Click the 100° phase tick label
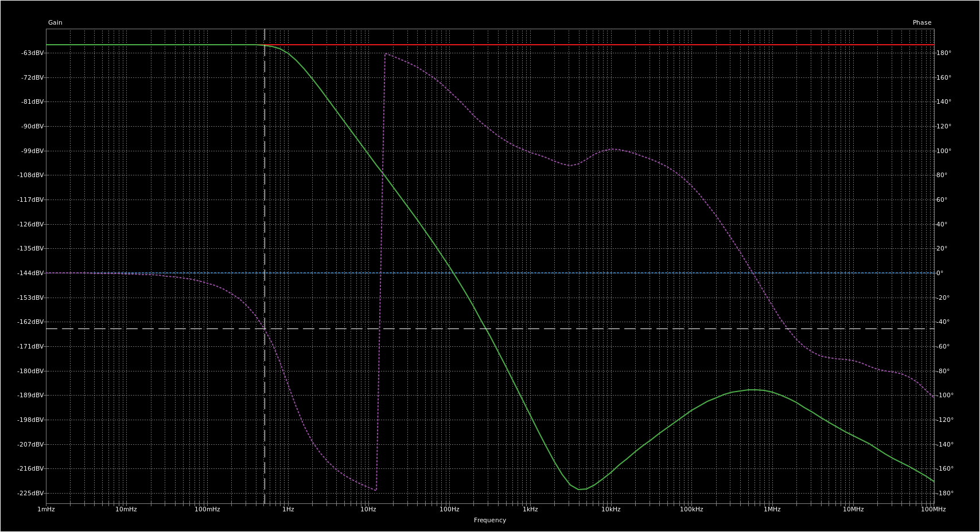The height and width of the screenshot is (532, 980). (x=944, y=151)
